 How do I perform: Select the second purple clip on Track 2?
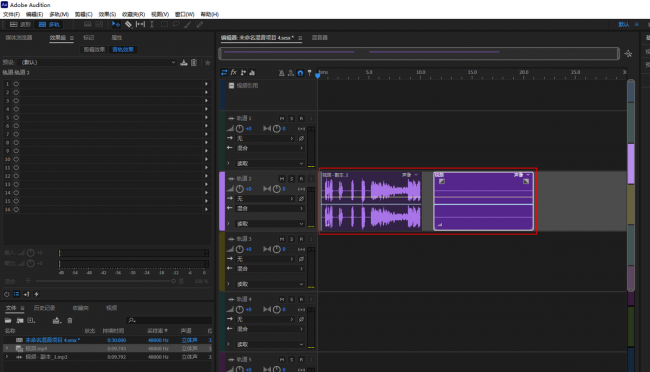[x=483, y=201]
